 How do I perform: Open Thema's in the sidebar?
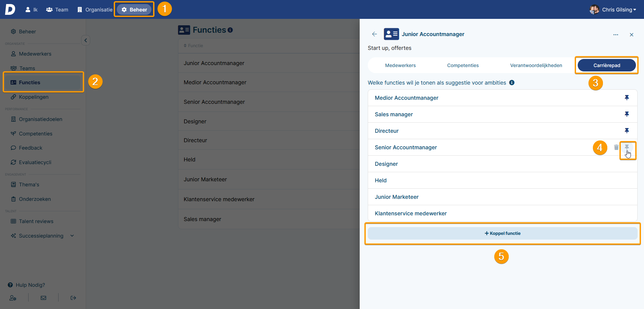25,185
